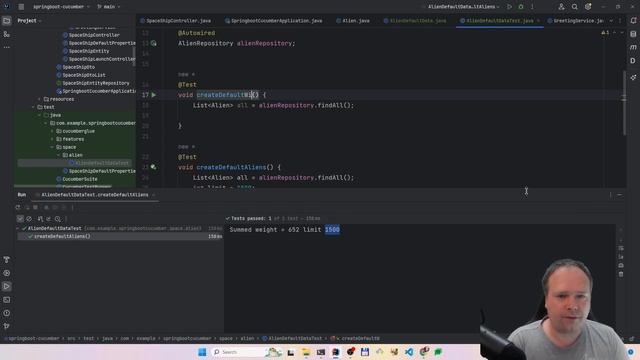The width and height of the screenshot is (640, 360).
Task: Expand the features package
Action: tap(52, 139)
